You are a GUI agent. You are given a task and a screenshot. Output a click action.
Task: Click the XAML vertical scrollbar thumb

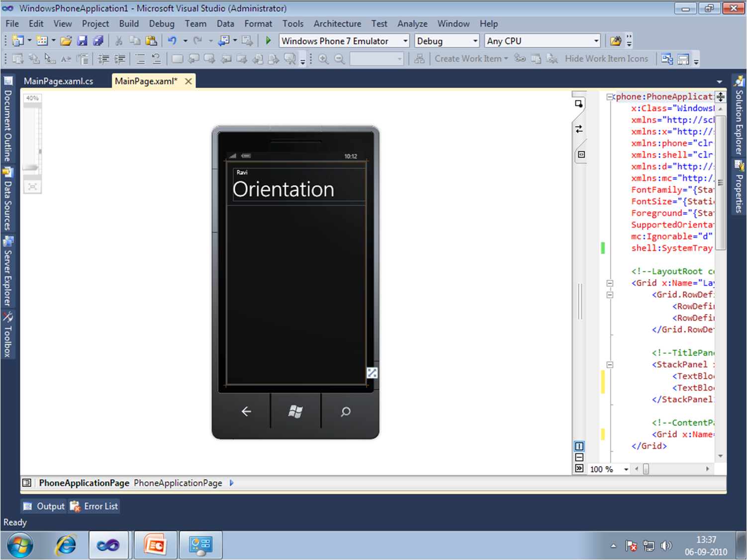pyautogui.click(x=720, y=183)
